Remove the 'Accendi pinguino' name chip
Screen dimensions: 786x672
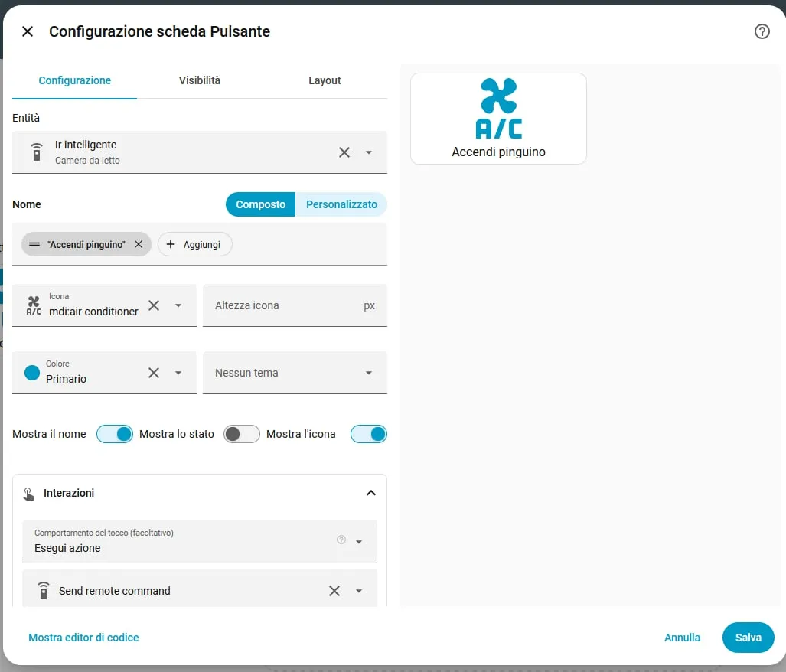coord(139,244)
